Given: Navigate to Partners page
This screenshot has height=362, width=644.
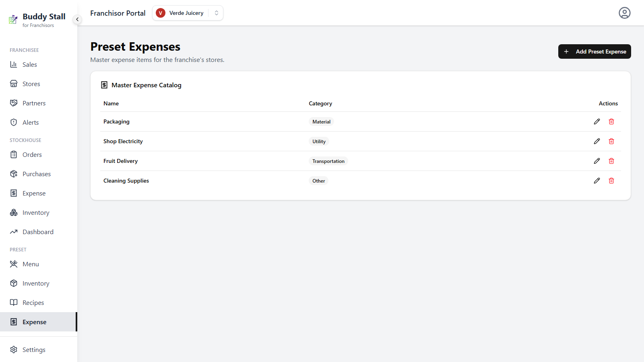Looking at the screenshot, I should (39, 103).
